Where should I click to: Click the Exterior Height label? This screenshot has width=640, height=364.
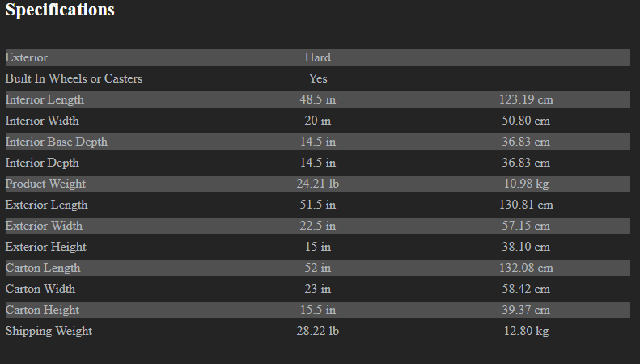click(45, 247)
